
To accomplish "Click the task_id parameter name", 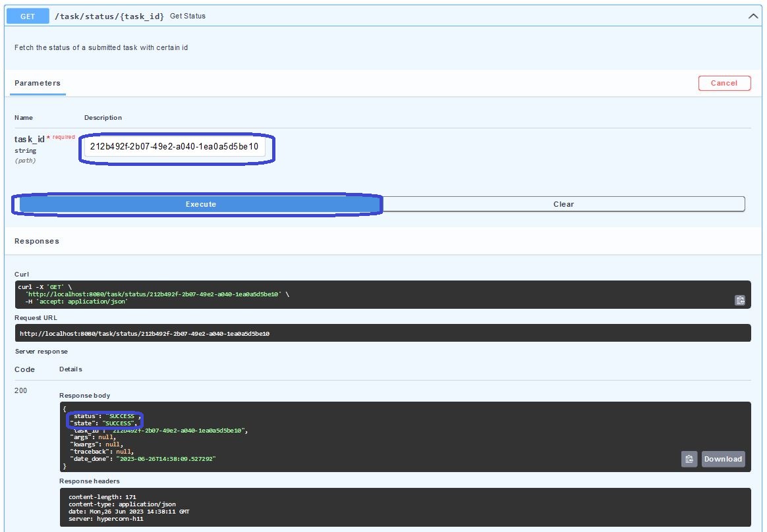I will 30,140.
